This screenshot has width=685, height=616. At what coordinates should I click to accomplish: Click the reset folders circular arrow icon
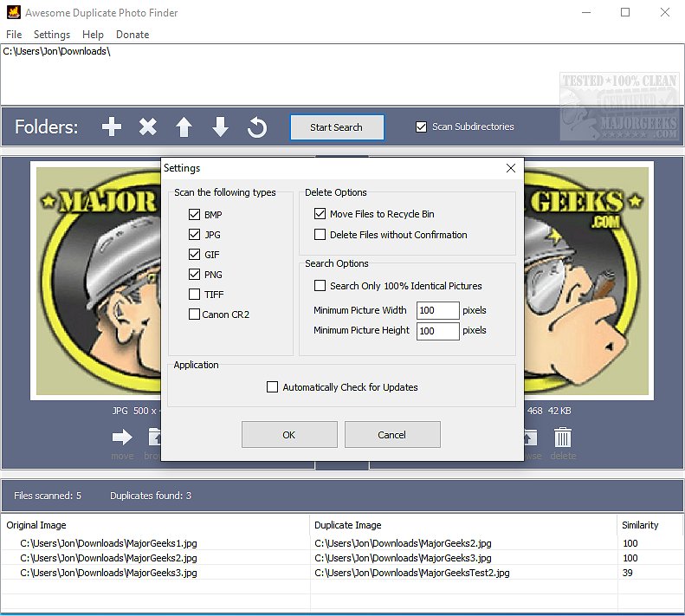click(x=257, y=127)
